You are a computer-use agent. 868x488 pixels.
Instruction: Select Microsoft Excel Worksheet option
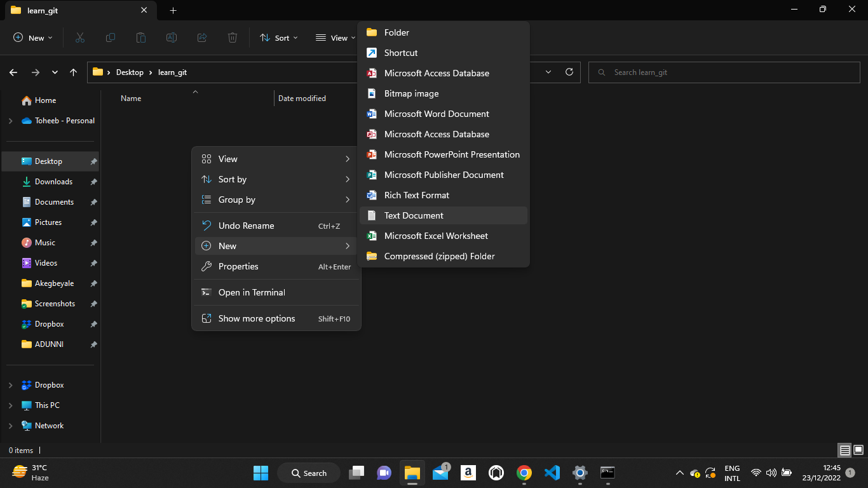pyautogui.click(x=444, y=236)
